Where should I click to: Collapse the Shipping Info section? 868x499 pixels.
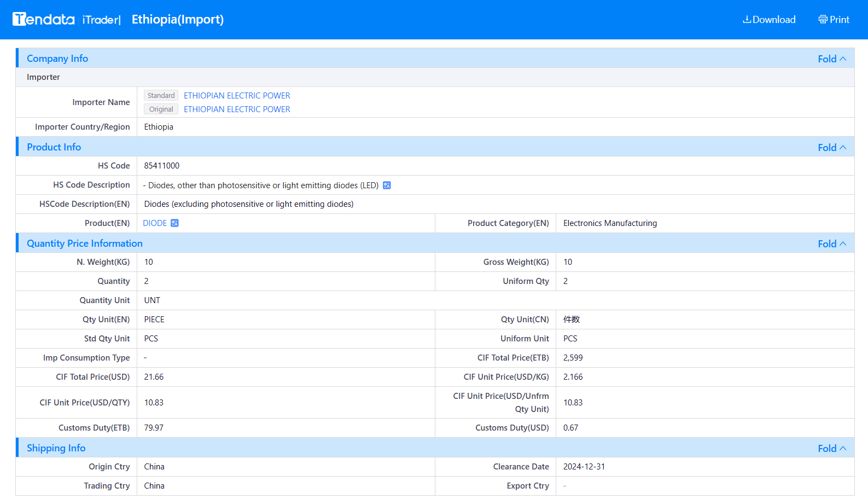point(832,448)
